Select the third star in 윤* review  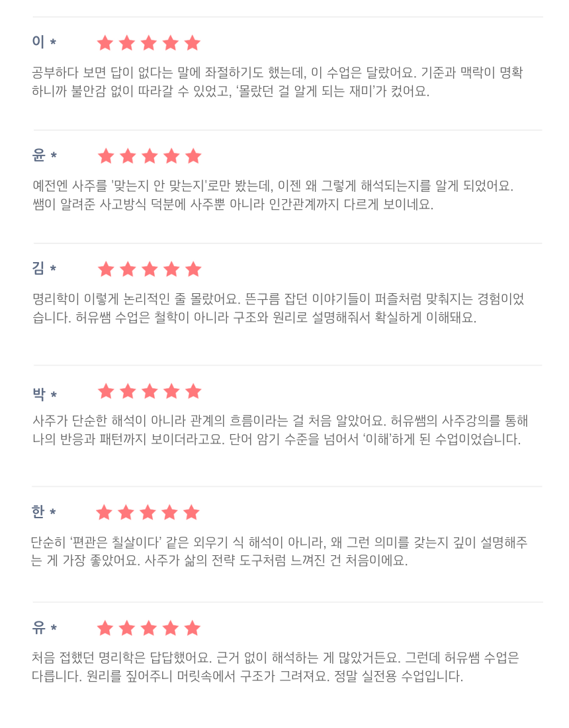[x=150, y=156]
